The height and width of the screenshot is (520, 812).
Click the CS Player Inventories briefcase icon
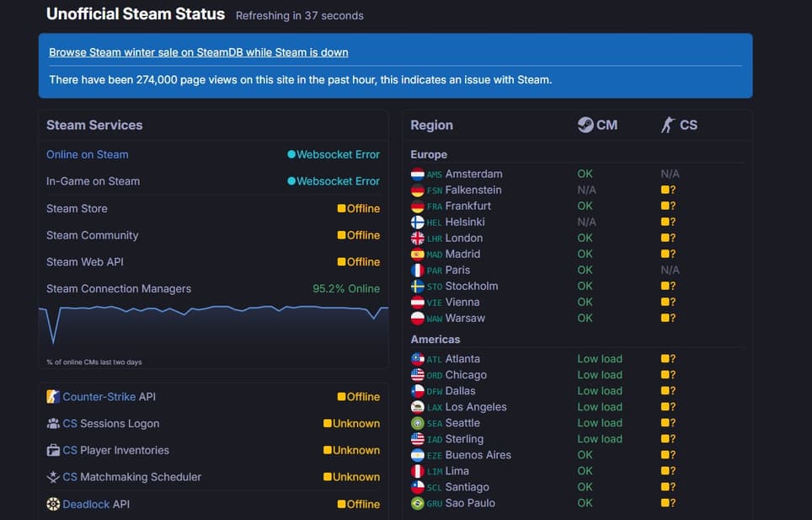click(53, 450)
